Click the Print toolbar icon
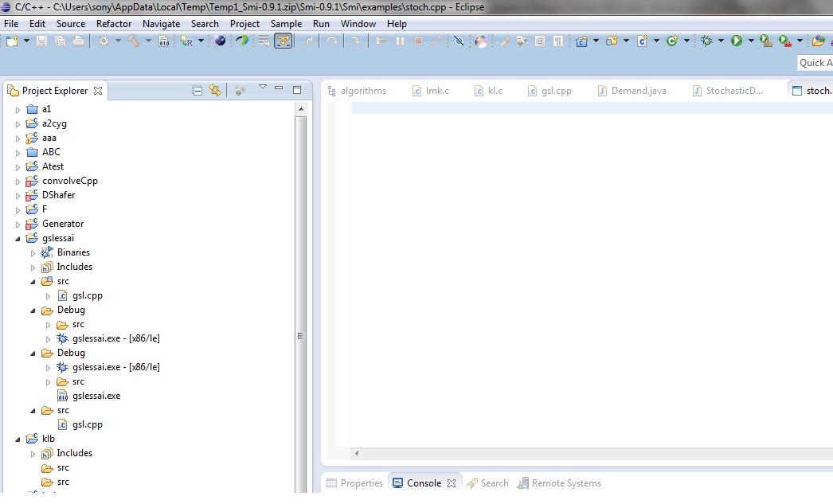Image resolution: width=833 pixels, height=504 pixels. (x=78, y=41)
